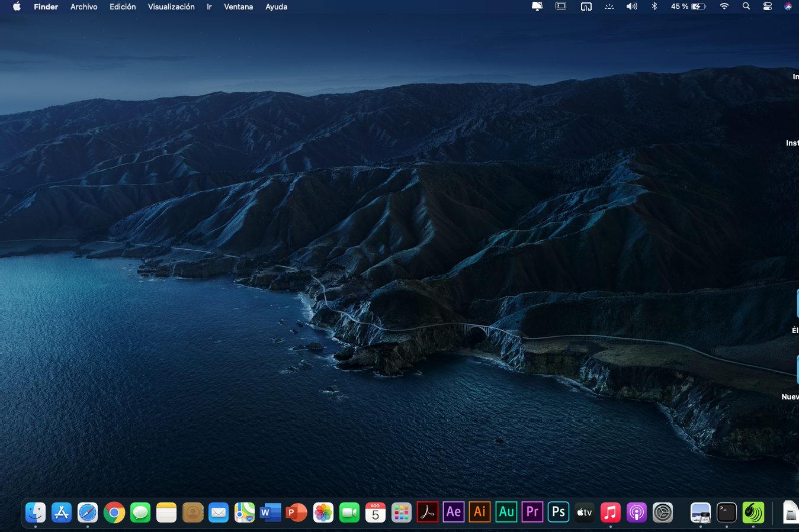Open the Bluetooth status menu

pos(654,7)
